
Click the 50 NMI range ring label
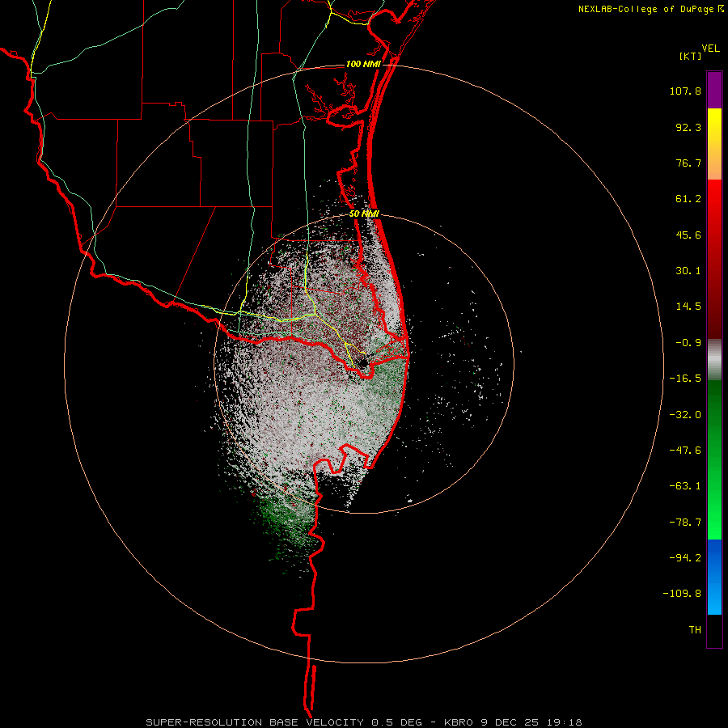coord(364,214)
